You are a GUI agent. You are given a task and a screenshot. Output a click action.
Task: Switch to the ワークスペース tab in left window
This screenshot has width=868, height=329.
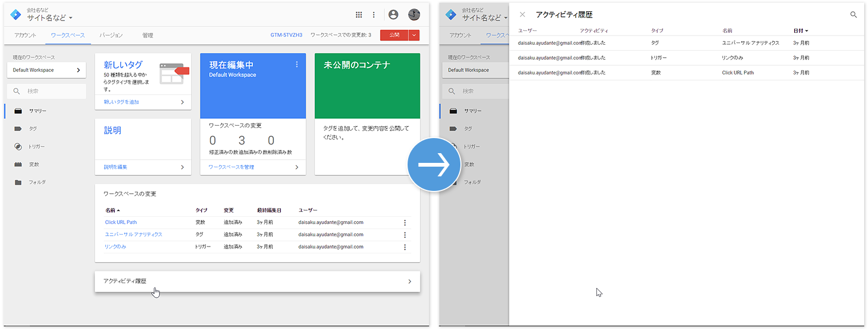point(68,35)
